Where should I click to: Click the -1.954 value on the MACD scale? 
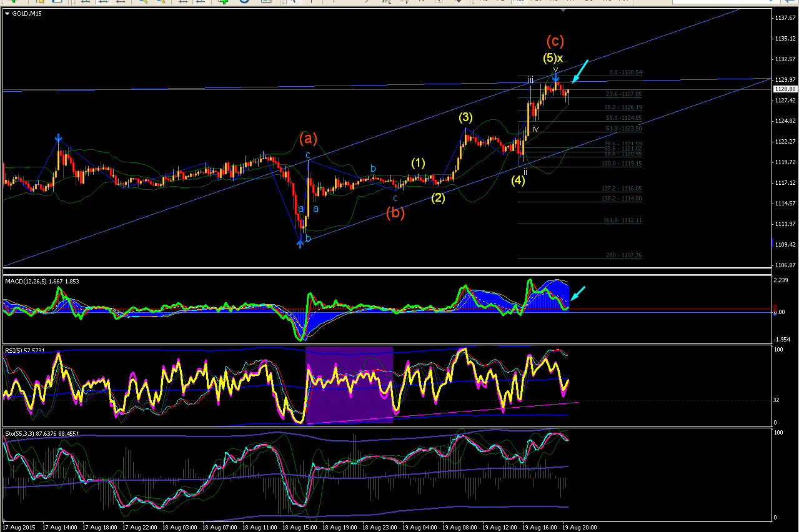pyautogui.click(x=783, y=340)
